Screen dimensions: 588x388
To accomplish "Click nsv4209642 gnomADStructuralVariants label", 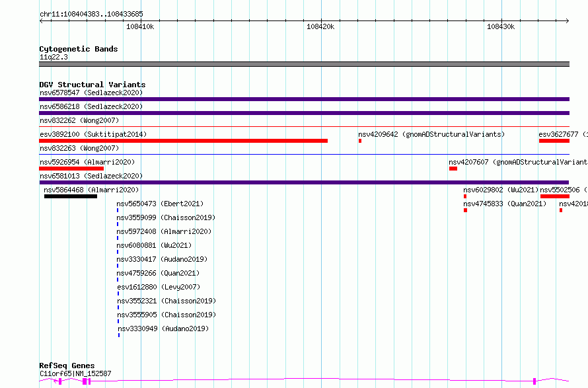I will [x=431, y=134].
